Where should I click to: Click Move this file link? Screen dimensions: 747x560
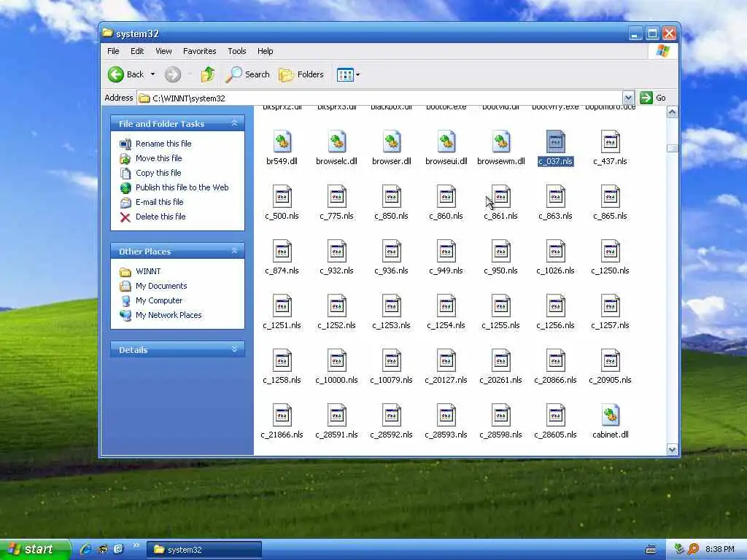coord(158,158)
